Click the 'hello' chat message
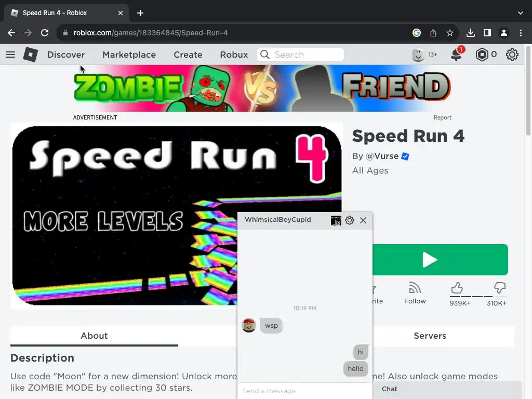 355,369
